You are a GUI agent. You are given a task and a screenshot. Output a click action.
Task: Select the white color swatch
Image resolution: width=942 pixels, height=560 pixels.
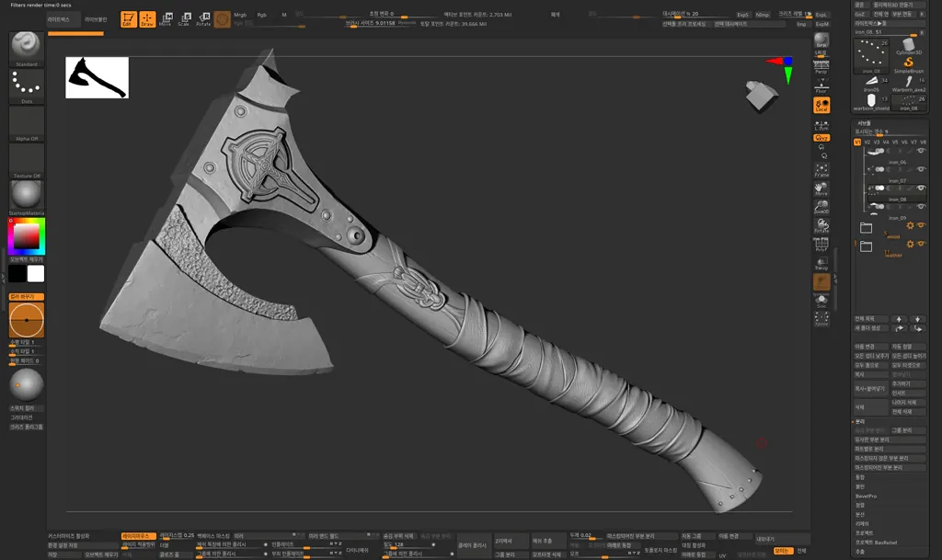point(36,274)
